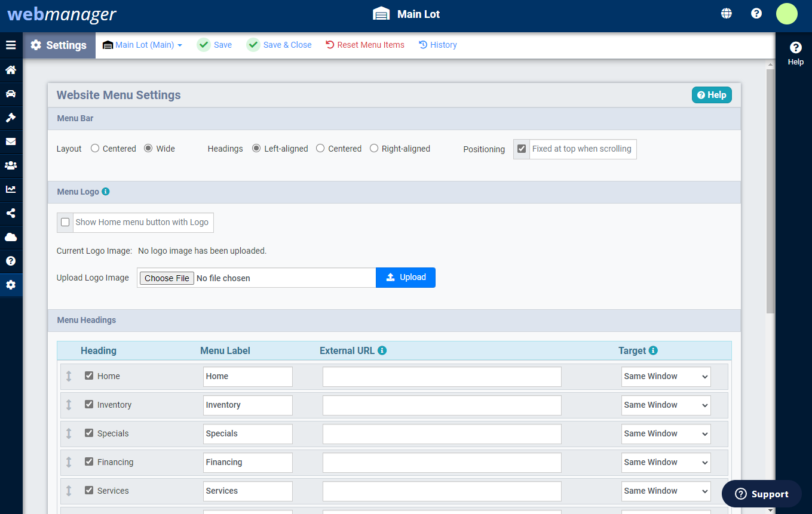Enable the Centered layout radio button

pyautogui.click(x=94, y=148)
